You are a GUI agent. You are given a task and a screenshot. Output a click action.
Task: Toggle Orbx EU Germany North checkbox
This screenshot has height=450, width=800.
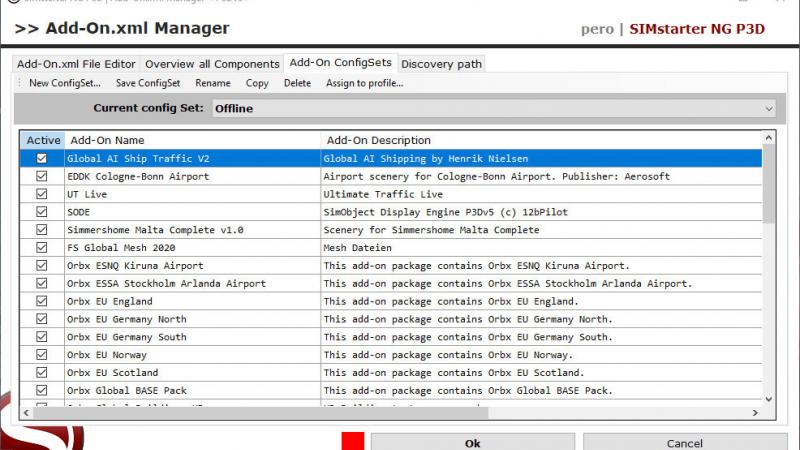[42, 319]
